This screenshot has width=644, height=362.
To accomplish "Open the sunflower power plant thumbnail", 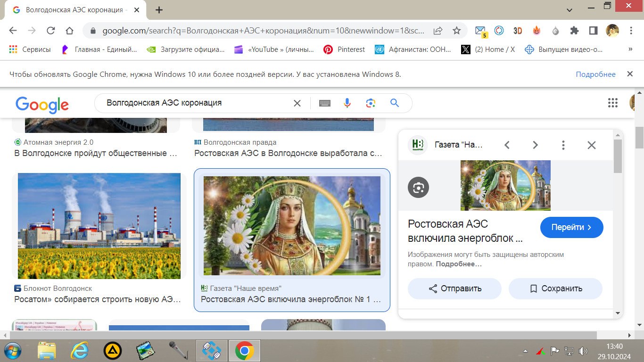I will (99, 226).
